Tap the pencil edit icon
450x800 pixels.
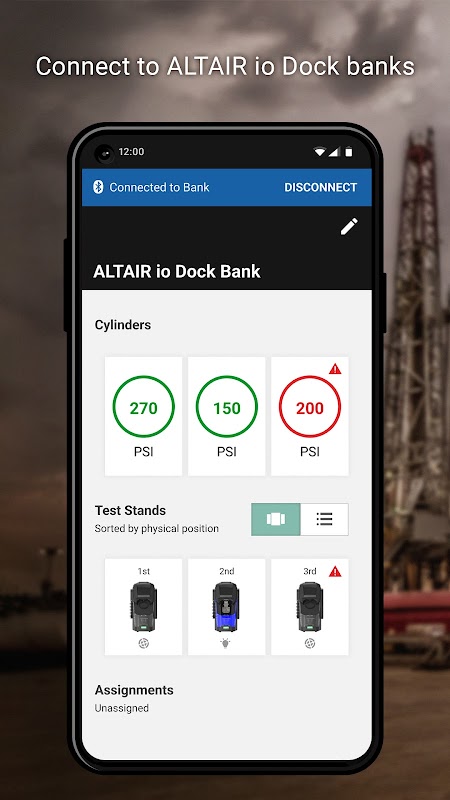349,227
